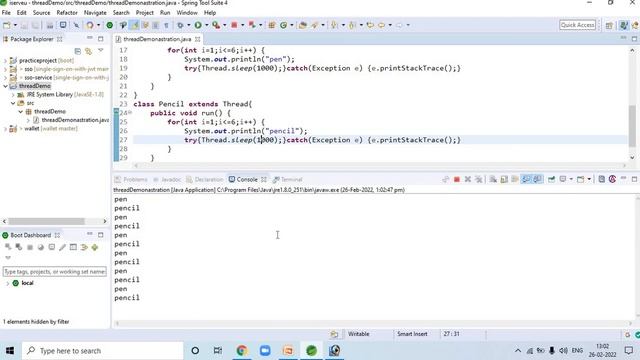Click Remove Launch X icon in Console
This screenshot has height=360, width=640.
point(468,180)
